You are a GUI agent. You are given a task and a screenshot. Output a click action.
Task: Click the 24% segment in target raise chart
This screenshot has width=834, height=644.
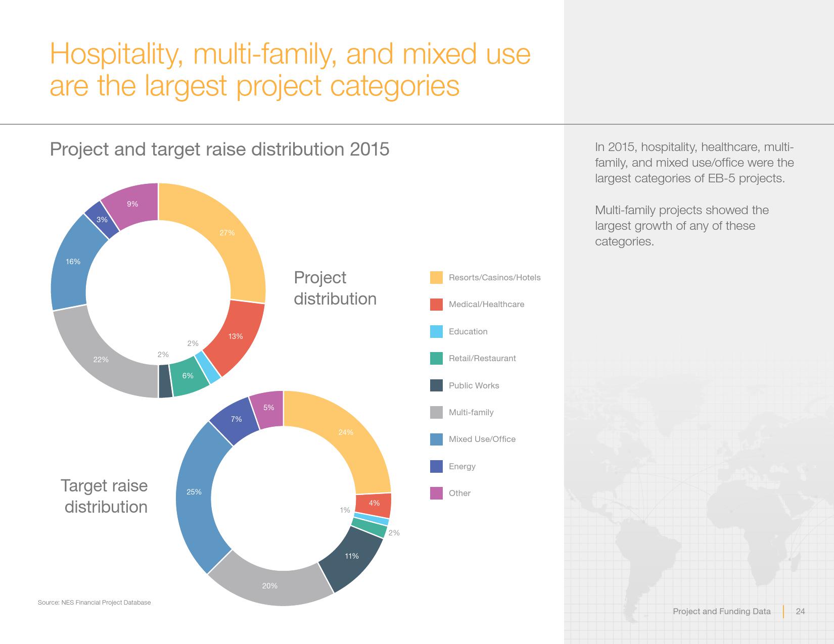(x=346, y=432)
